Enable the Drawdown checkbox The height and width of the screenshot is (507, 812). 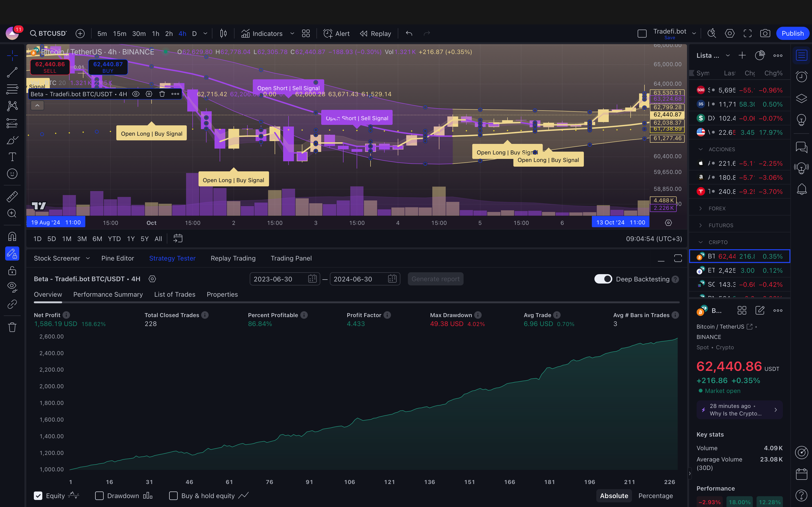99,495
